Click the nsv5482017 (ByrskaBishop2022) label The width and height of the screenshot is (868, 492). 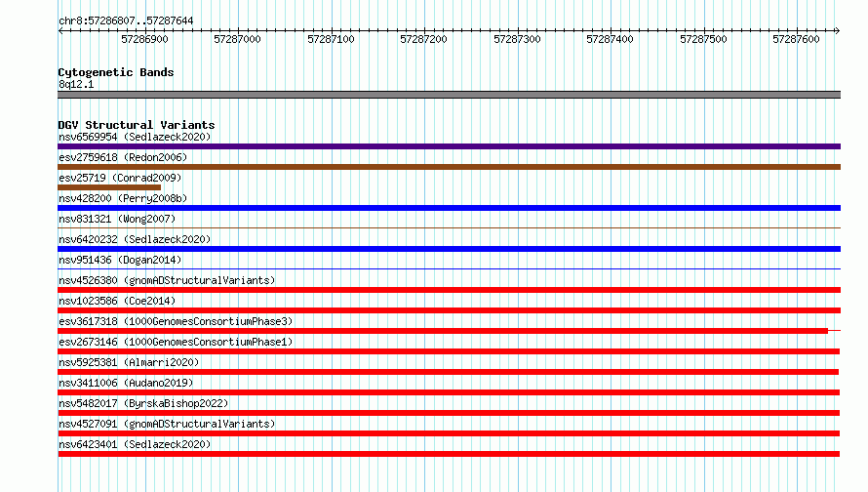pos(143,403)
